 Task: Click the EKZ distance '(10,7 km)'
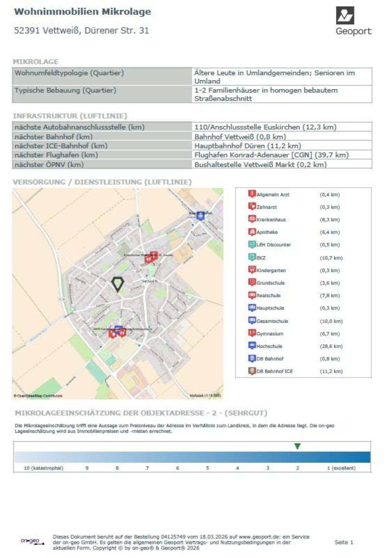[x=331, y=258]
